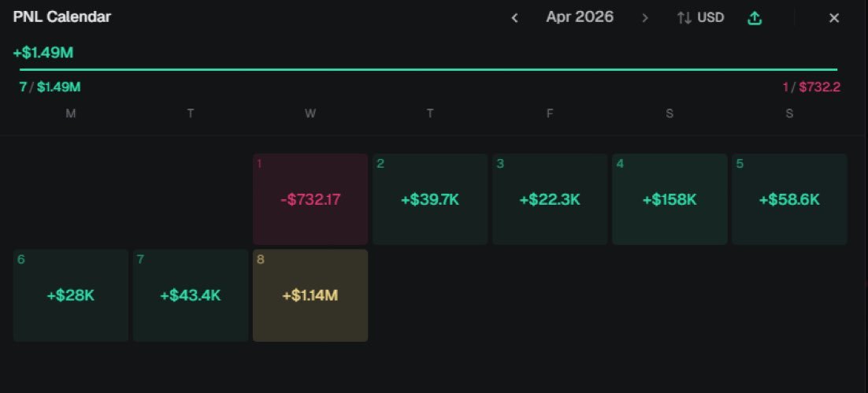868x393 pixels.
Task: Open the April 6 cell showing +$28K
Action: pyautogui.click(x=71, y=295)
